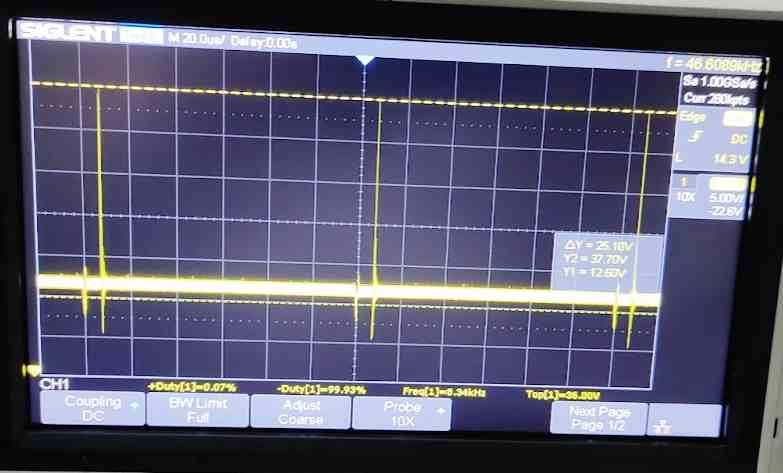Click the -Duty[1] measurement readout

point(322,390)
